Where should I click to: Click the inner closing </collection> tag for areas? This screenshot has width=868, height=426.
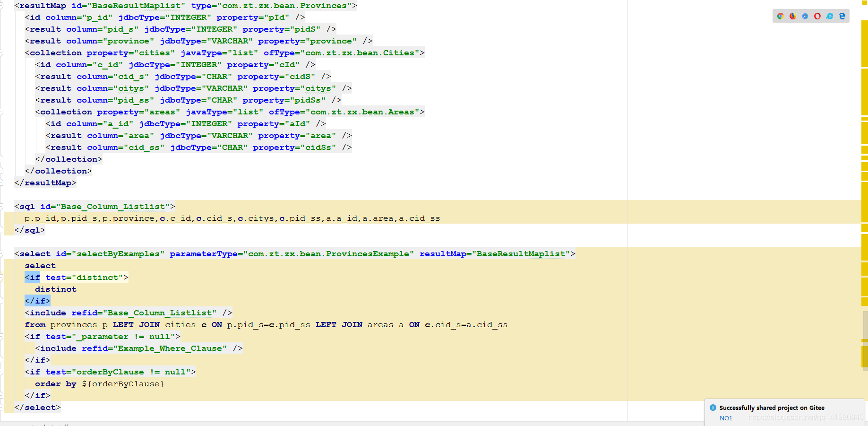point(69,159)
